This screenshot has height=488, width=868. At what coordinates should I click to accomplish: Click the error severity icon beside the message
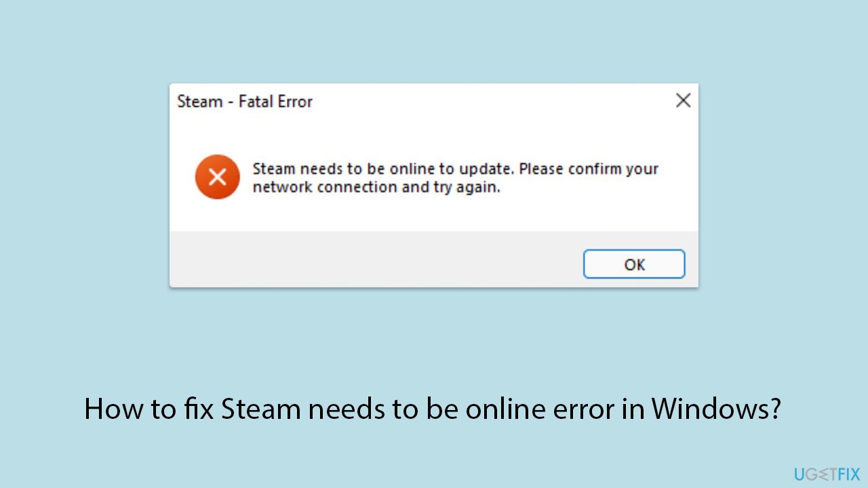[217, 177]
